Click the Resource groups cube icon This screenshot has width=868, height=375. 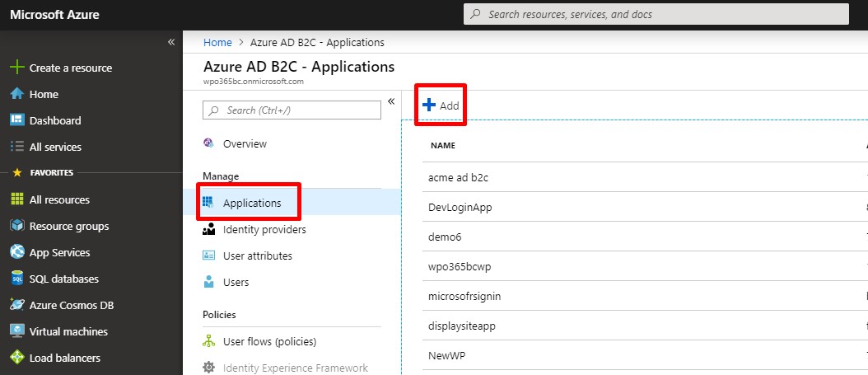(17, 226)
